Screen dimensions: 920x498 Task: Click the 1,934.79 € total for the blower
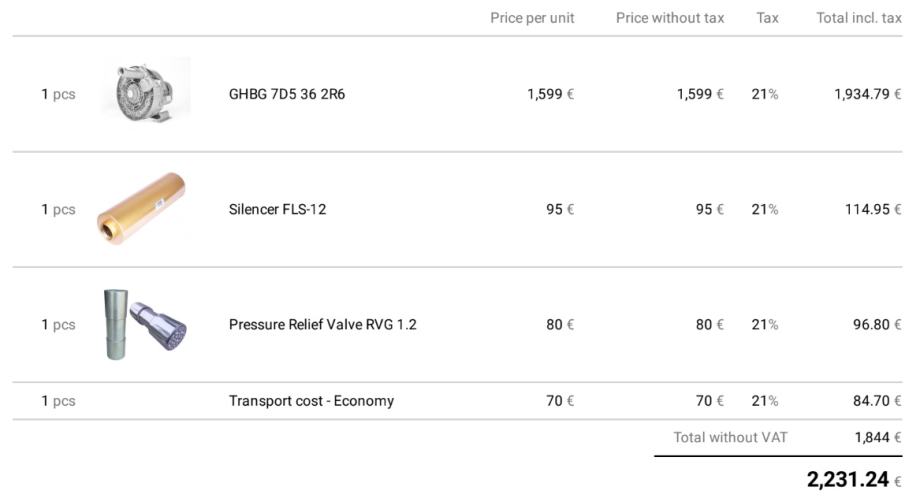[x=867, y=94]
